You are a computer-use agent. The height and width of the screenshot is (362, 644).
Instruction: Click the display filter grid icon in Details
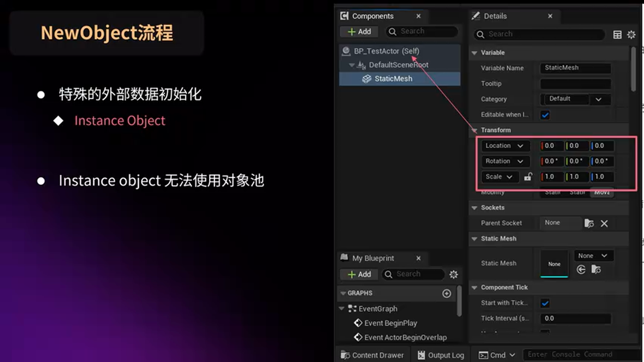click(x=617, y=35)
